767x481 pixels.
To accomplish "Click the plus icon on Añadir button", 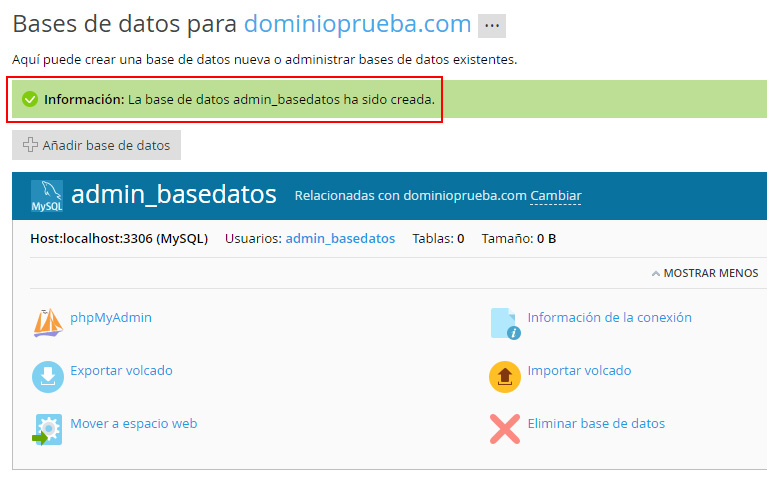I will click(x=30, y=144).
